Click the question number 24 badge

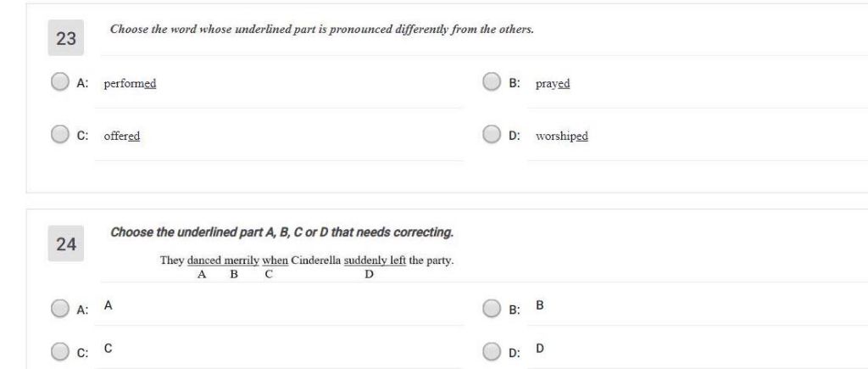tap(66, 245)
